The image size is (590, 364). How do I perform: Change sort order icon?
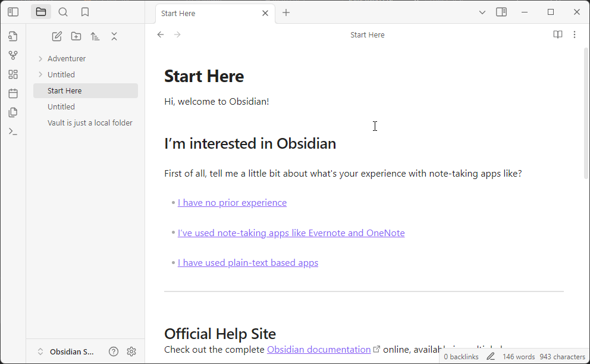pyautogui.click(x=95, y=36)
